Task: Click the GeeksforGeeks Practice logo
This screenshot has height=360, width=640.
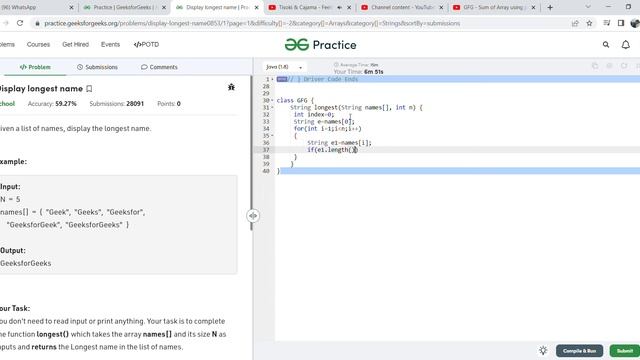Action: 320,44
